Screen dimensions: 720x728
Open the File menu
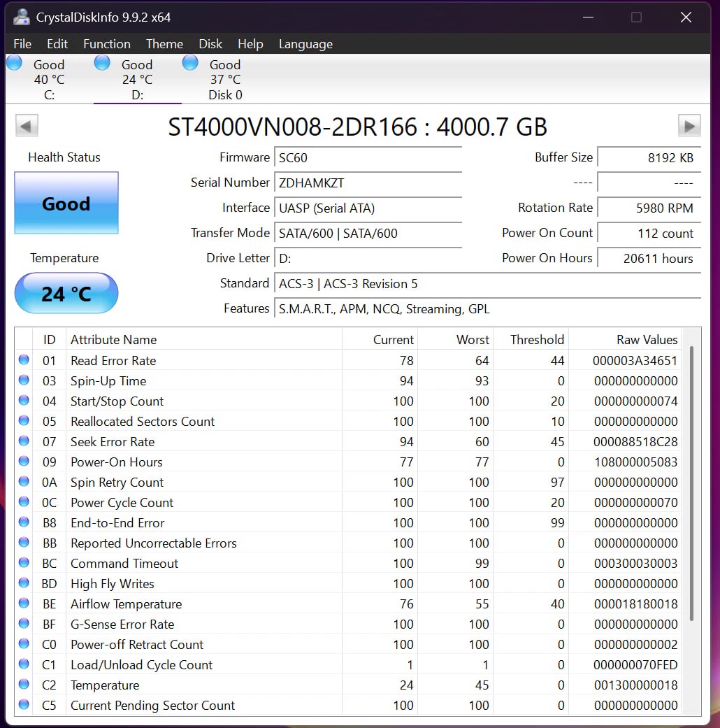click(22, 43)
